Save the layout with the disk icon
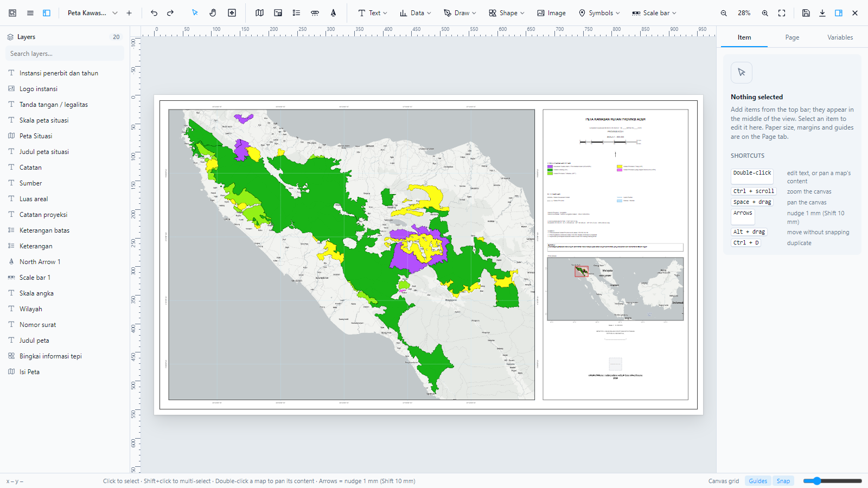The height and width of the screenshot is (488, 868). click(x=806, y=13)
